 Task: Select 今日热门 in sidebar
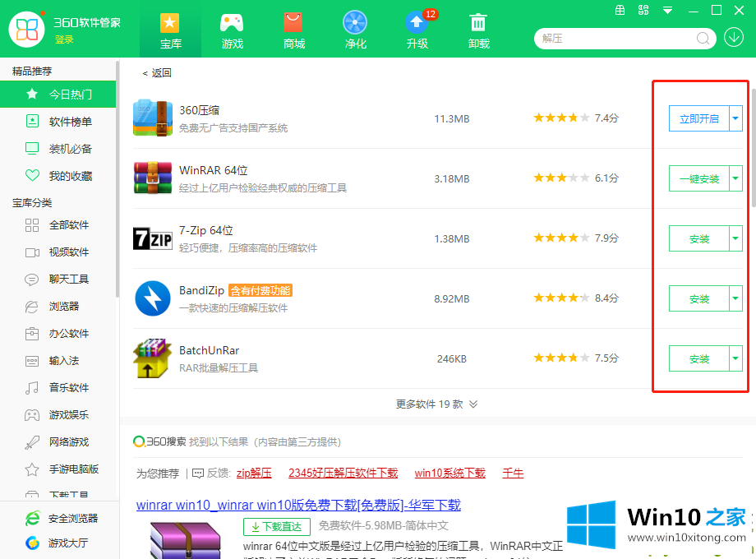58,94
